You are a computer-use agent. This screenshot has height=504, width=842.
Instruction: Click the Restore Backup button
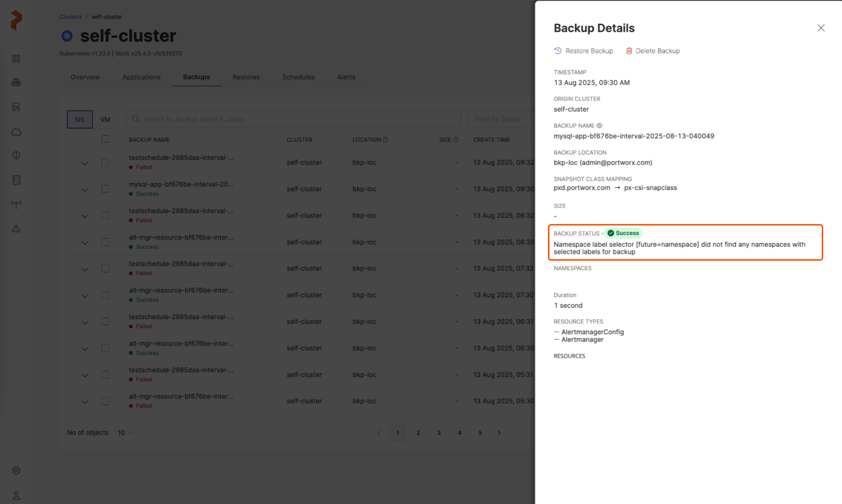[584, 51]
